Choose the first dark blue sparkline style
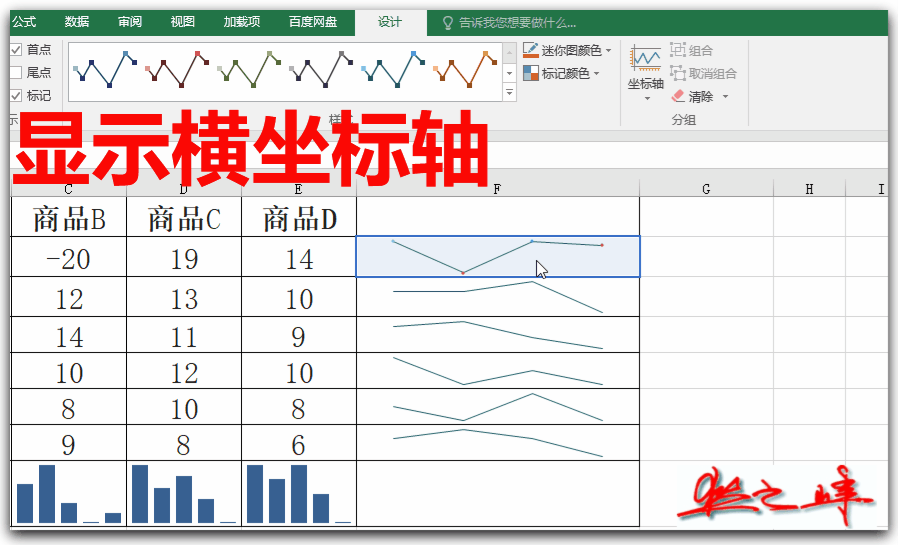The image size is (898, 545). [x=105, y=69]
